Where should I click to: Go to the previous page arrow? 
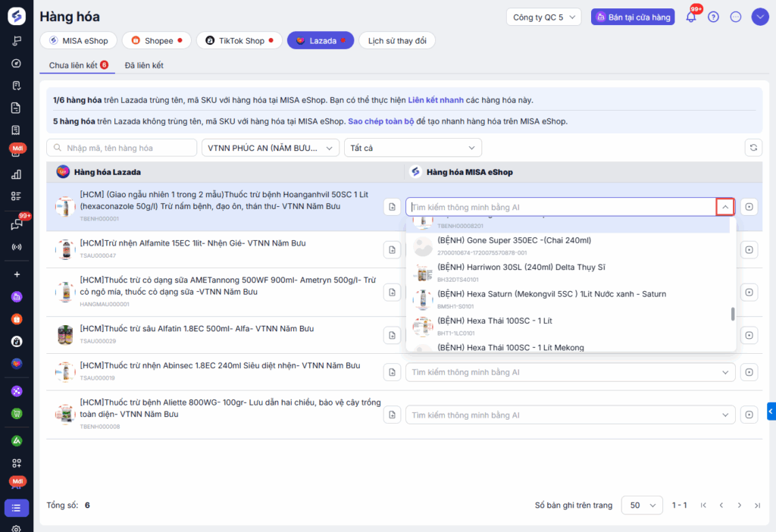click(721, 505)
